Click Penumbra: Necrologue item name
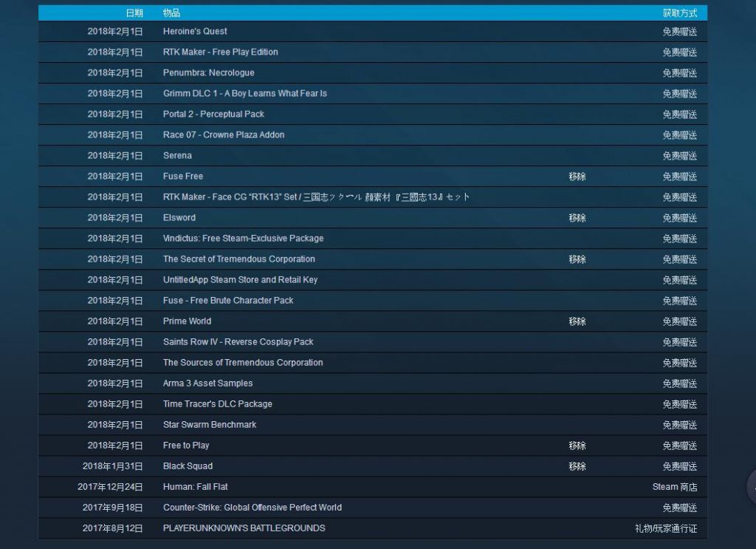 209,73
